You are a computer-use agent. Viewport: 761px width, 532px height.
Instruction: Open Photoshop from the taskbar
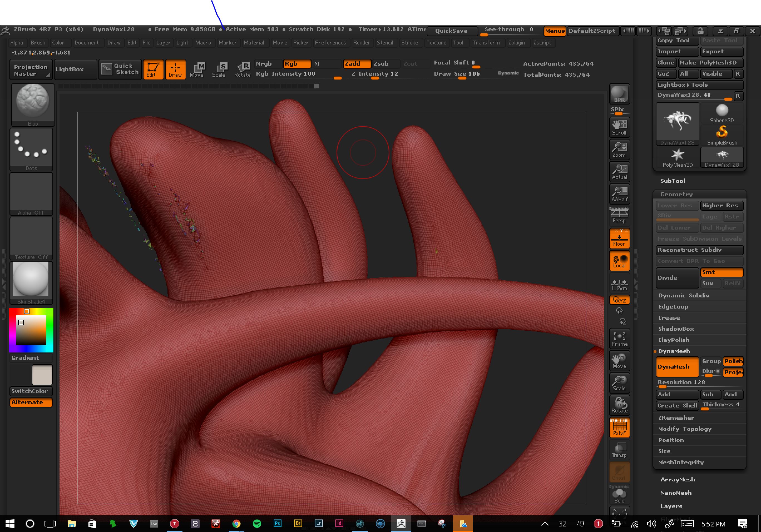point(277,523)
